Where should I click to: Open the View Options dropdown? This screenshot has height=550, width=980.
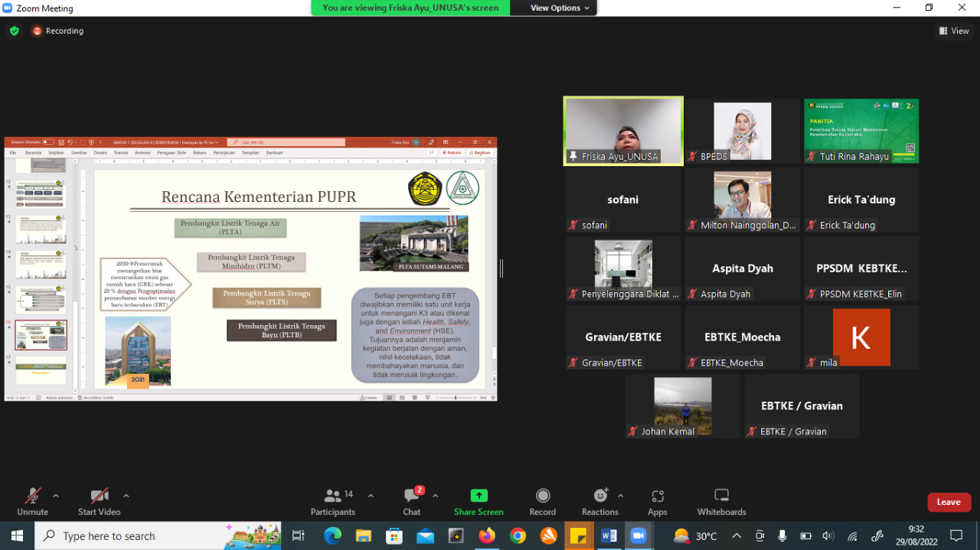pyautogui.click(x=560, y=8)
